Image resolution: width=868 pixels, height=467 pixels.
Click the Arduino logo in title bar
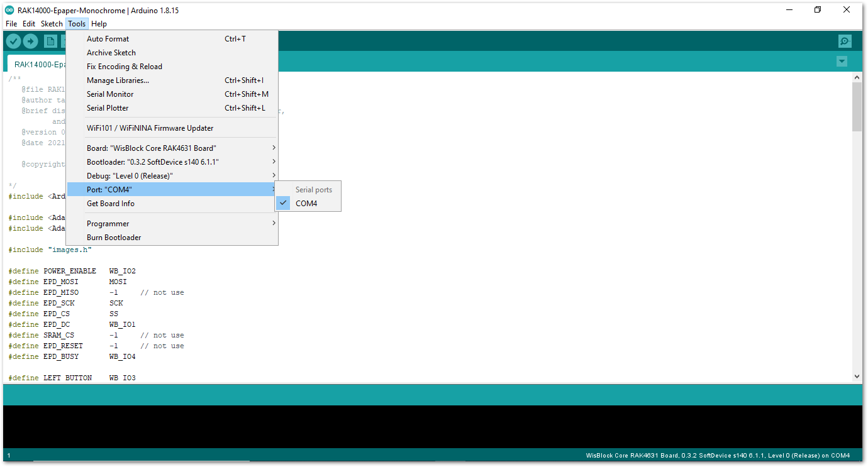coord(9,10)
